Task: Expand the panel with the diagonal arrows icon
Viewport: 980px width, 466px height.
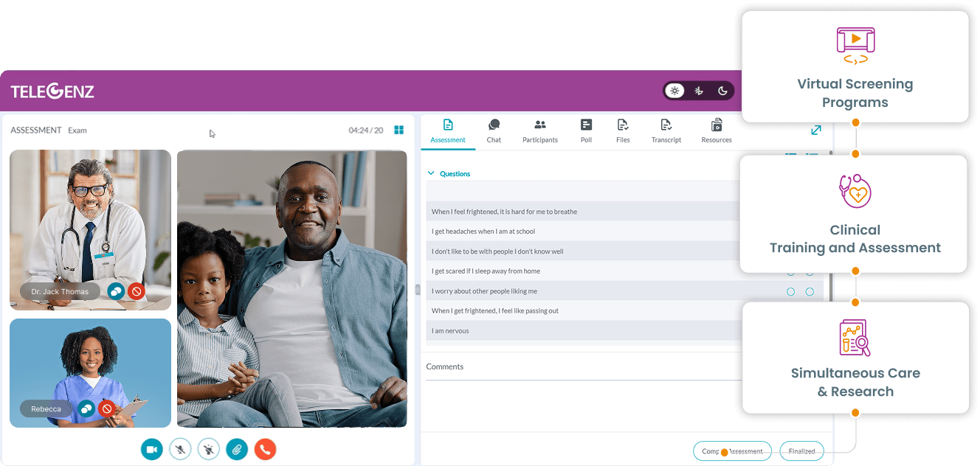Action: tap(815, 130)
